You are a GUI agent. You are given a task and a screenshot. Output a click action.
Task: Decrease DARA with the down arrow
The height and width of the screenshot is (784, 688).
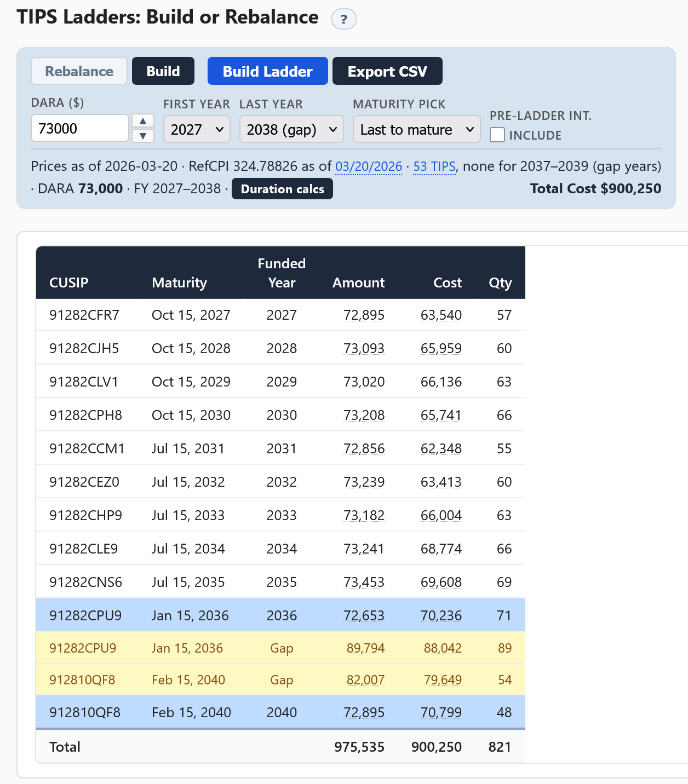(x=143, y=136)
